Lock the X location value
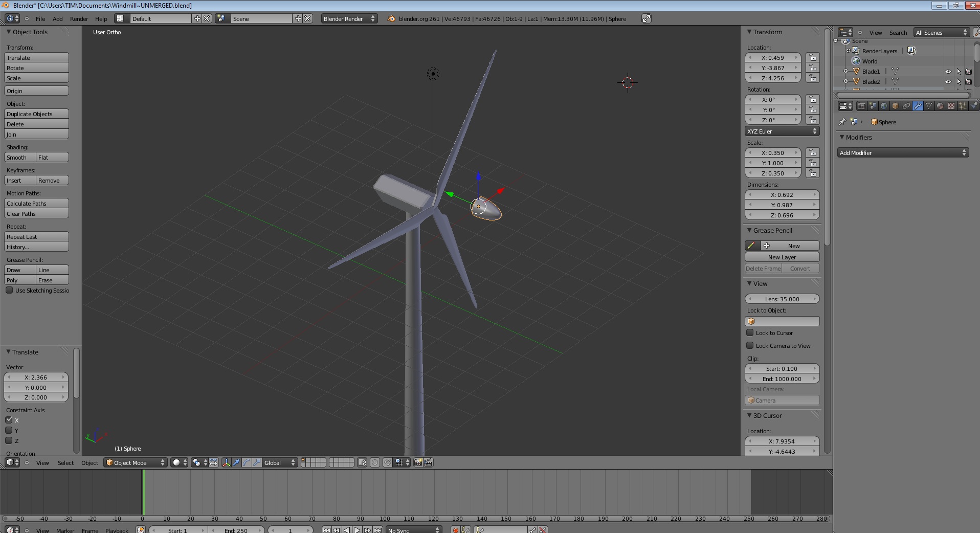 (813, 57)
